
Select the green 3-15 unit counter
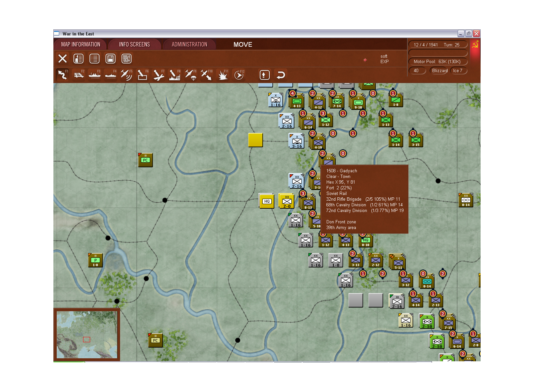(416, 140)
